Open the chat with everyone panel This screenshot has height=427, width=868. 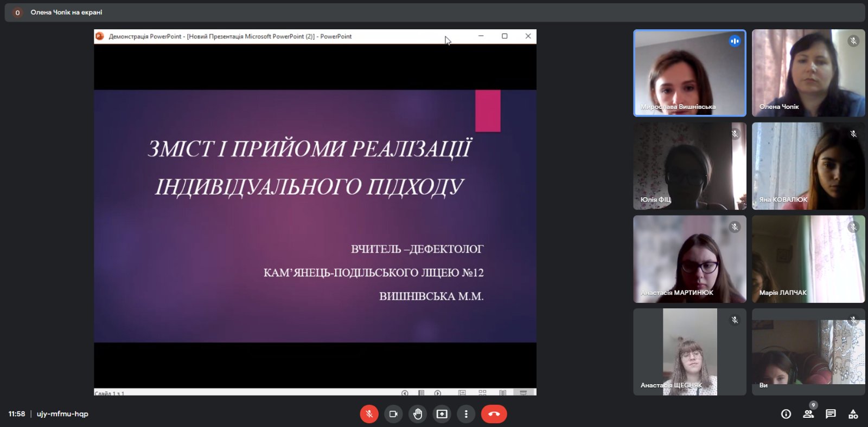pos(831,414)
